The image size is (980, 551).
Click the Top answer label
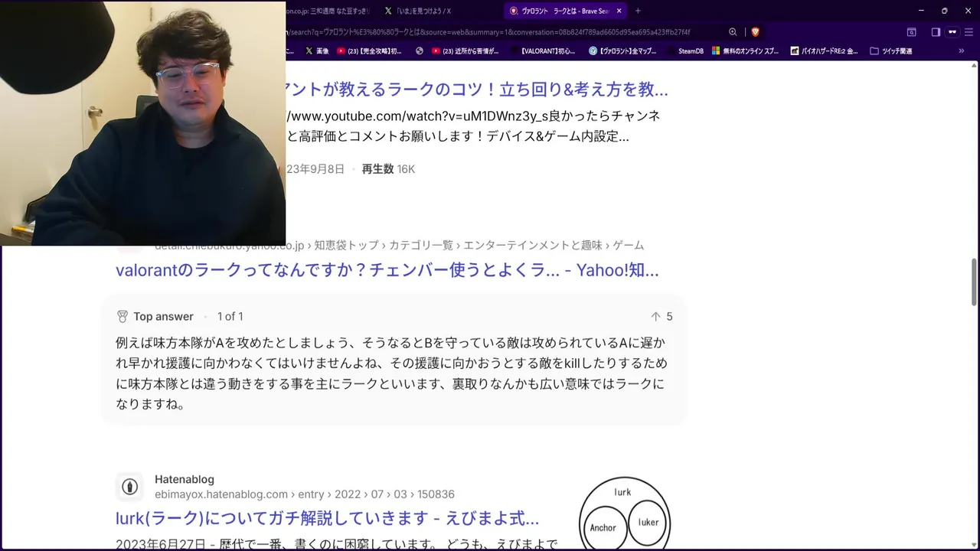tap(163, 317)
